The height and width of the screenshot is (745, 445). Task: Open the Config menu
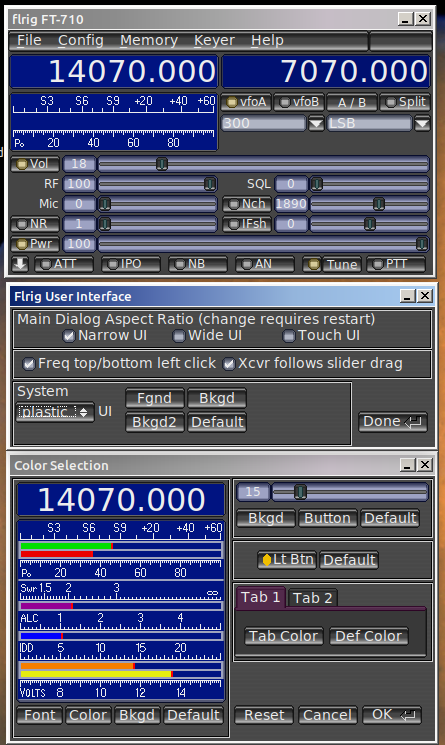tap(81, 40)
